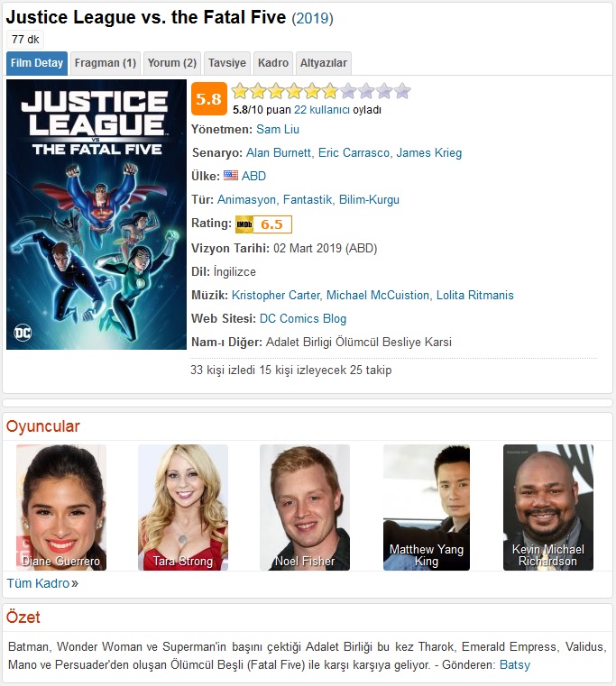Rate the film with the first star

pyautogui.click(x=240, y=91)
